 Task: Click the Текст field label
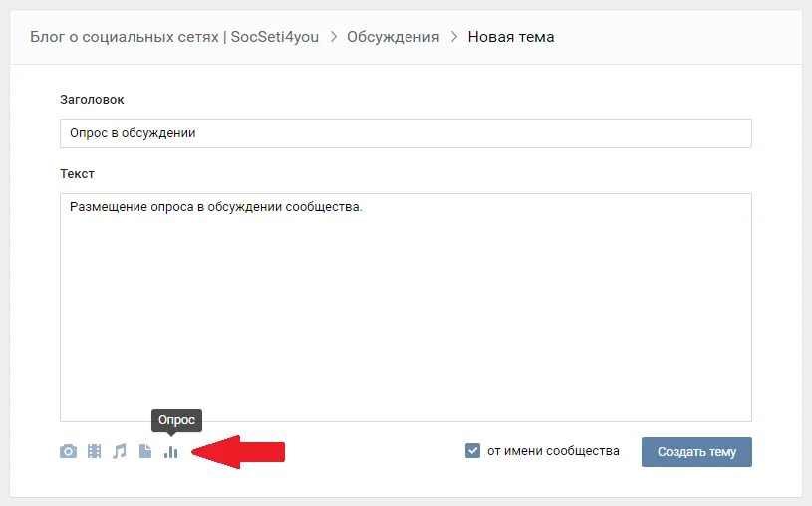pyautogui.click(x=77, y=174)
